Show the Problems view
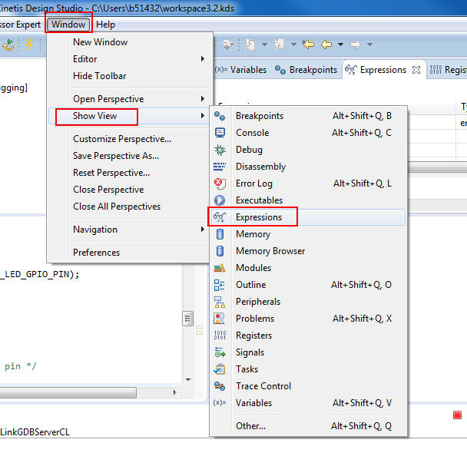467x476 pixels. click(x=308, y=319)
